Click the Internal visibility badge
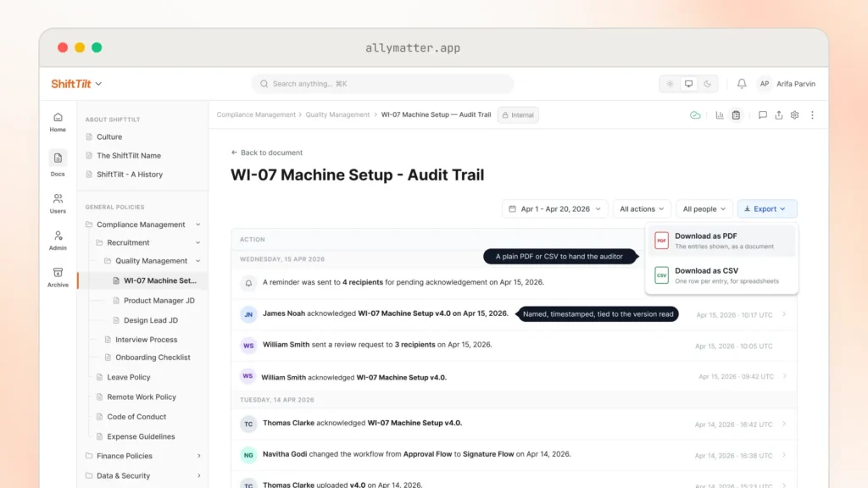 point(518,115)
